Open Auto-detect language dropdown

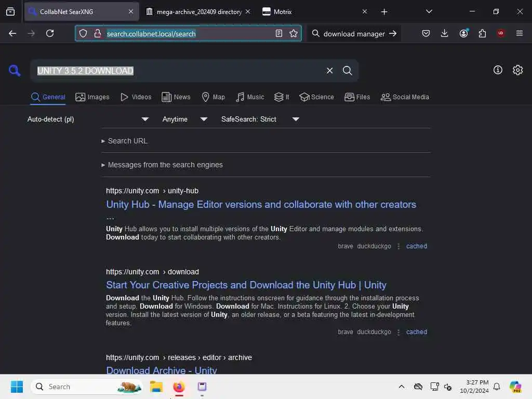tap(88, 119)
